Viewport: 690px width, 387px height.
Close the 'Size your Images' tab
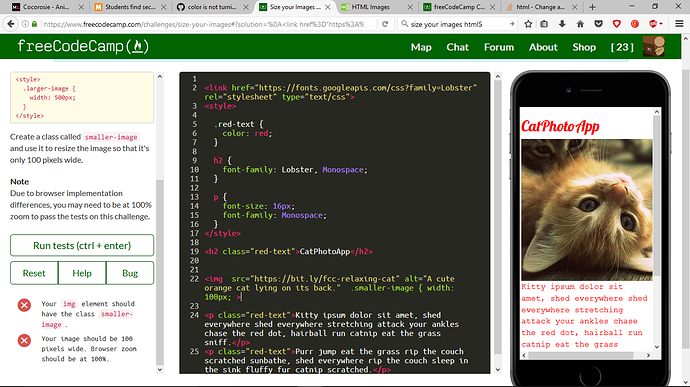pyautogui.click(x=328, y=7)
